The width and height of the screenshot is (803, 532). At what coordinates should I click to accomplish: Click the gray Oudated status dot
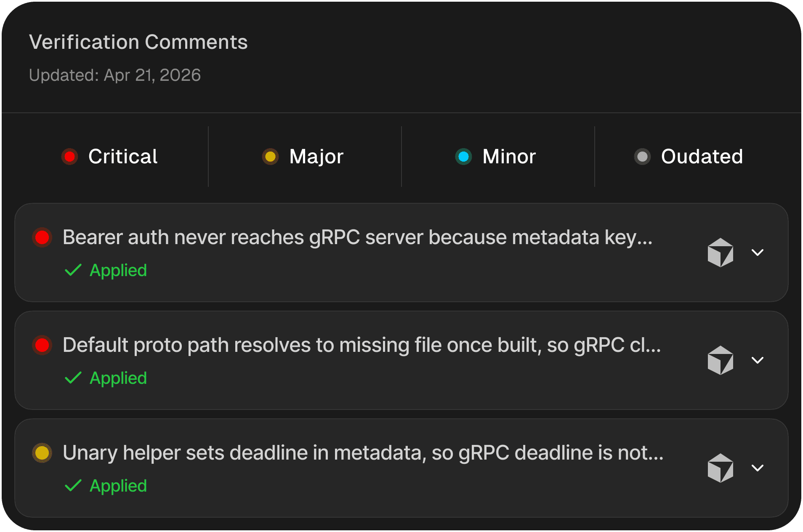[x=642, y=157]
